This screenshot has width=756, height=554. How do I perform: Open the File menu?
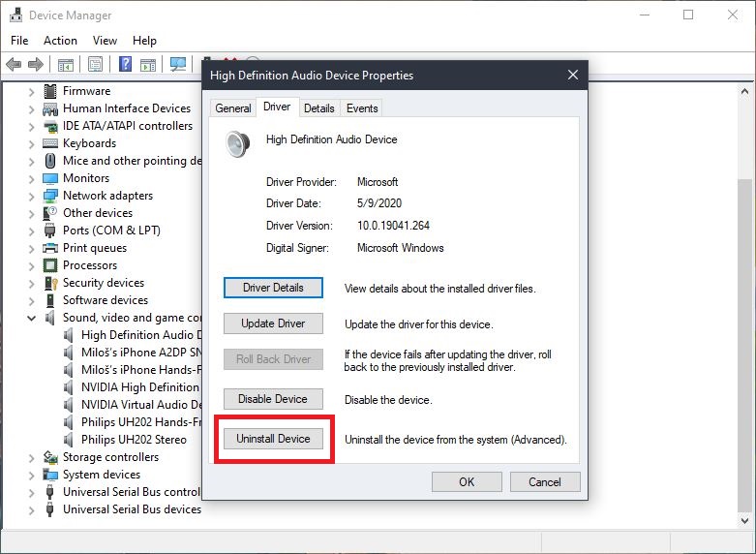tap(19, 41)
